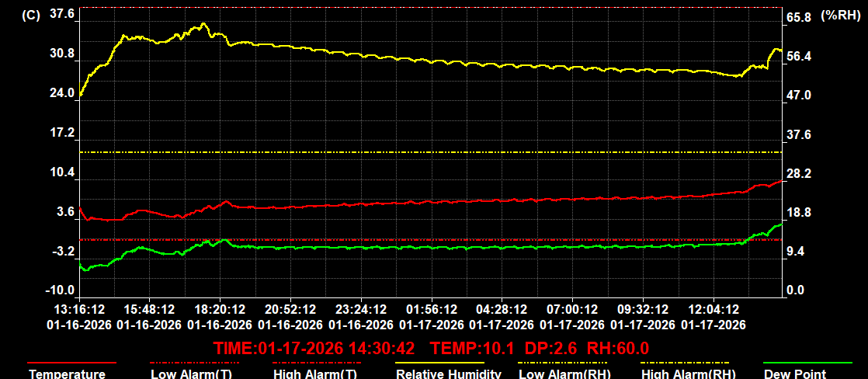Click the red TIME readout text
868x379 pixels.
[314, 347]
